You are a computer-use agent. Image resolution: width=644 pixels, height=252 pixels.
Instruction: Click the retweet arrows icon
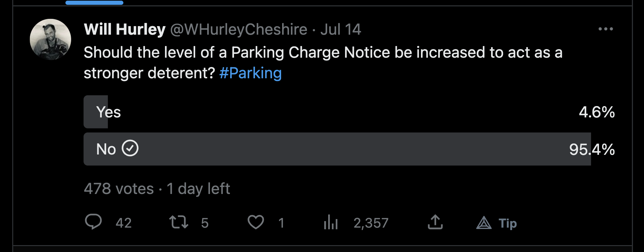(179, 222)
